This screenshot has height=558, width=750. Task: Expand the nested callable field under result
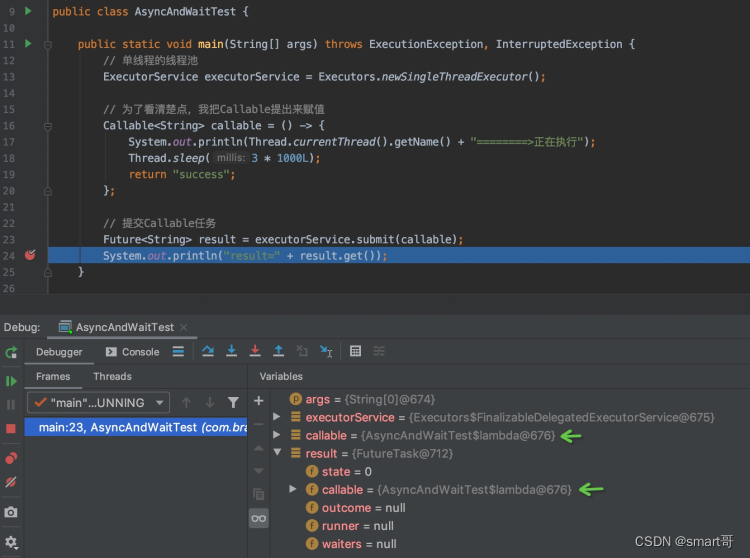pyautogui.click(x=293, y=489)
